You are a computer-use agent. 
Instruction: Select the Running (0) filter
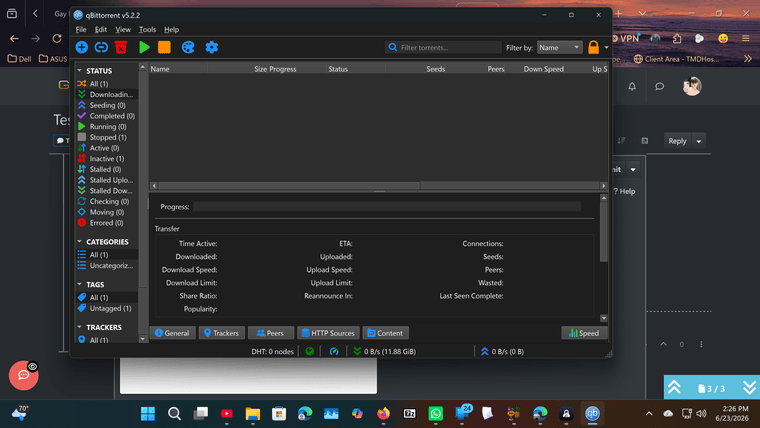coord(107,126)
